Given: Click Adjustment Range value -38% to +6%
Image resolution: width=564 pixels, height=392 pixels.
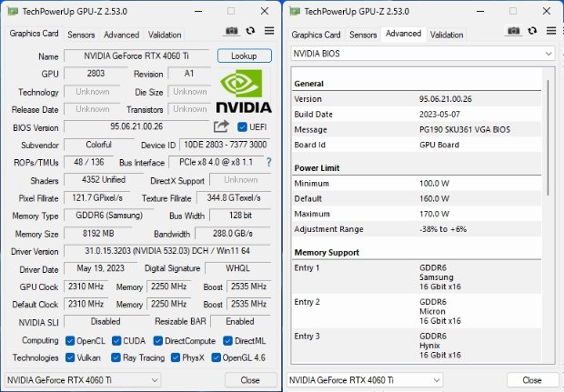Looking at the screenshot, I should [443, 229].
